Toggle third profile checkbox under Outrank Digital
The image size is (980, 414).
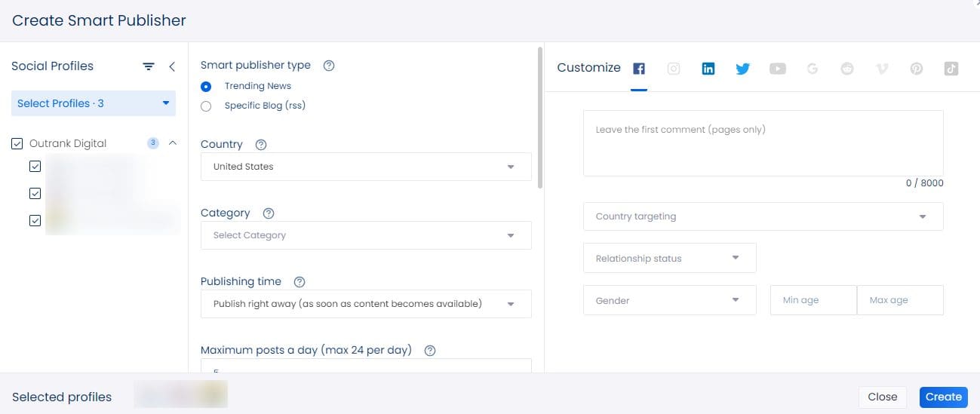[35, 221]
